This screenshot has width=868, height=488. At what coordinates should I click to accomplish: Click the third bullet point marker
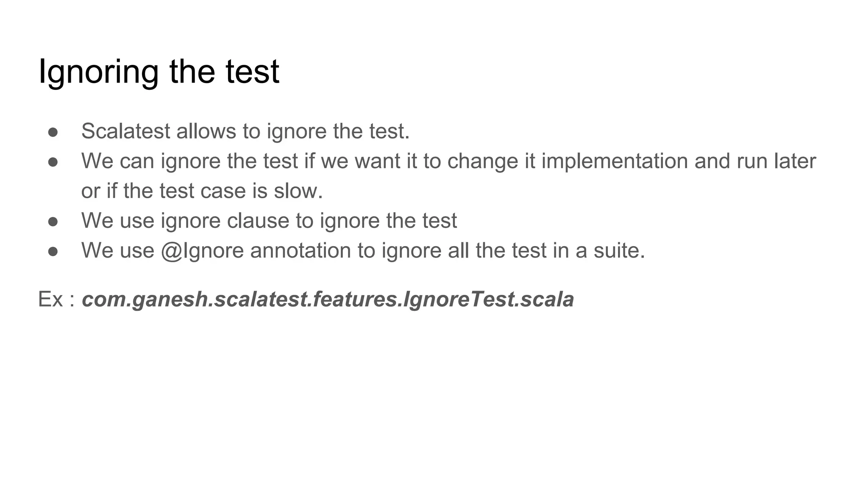coord(53,222)
